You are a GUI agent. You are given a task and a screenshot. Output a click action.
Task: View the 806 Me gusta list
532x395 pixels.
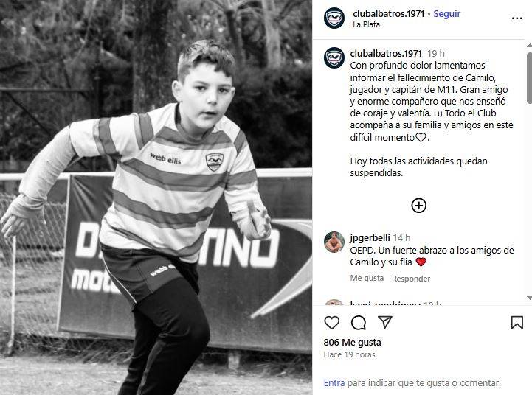point(352,343)
